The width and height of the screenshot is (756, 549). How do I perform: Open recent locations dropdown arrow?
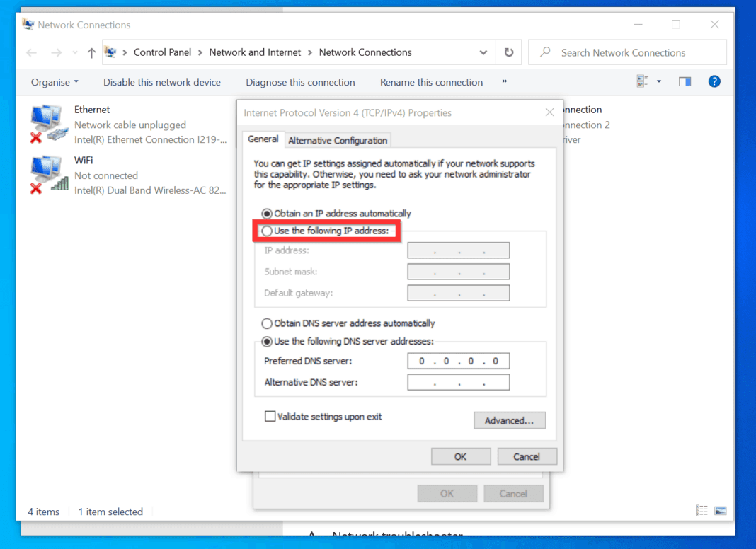(75, 52)
